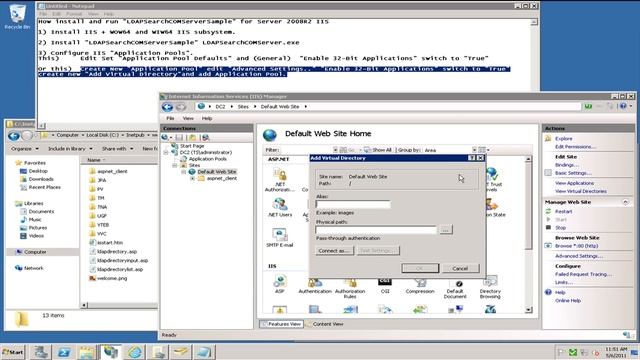Click the features list vertical scrollbar
The width and height of the screenshot is (640, 360).
[x=529, y=234]
